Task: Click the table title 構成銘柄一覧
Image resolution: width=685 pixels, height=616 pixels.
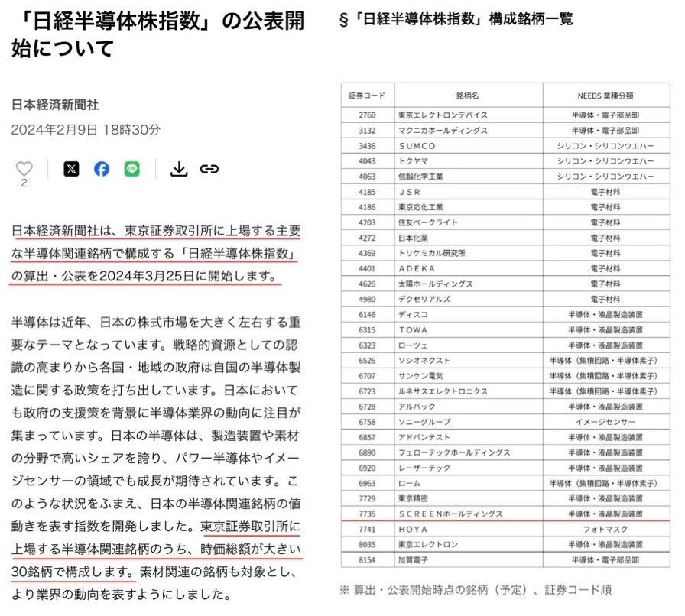Action: click(x=531, y=19)
